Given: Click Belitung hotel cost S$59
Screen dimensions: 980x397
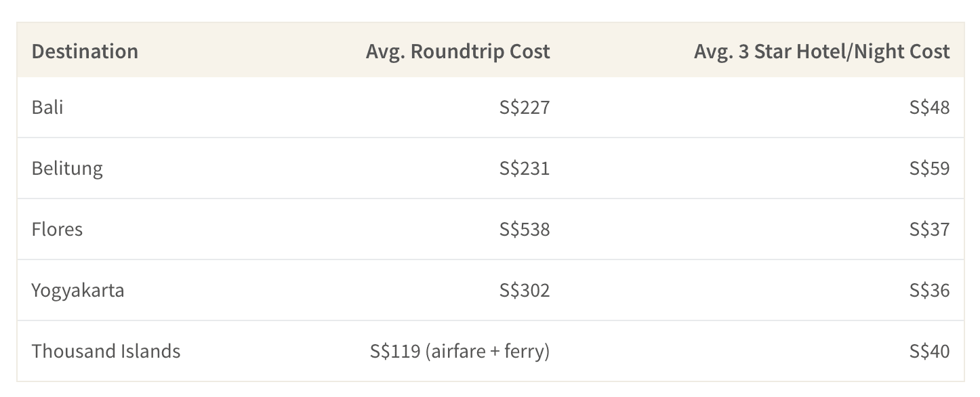Looking at the screenshot, I should tap(930, 168).
